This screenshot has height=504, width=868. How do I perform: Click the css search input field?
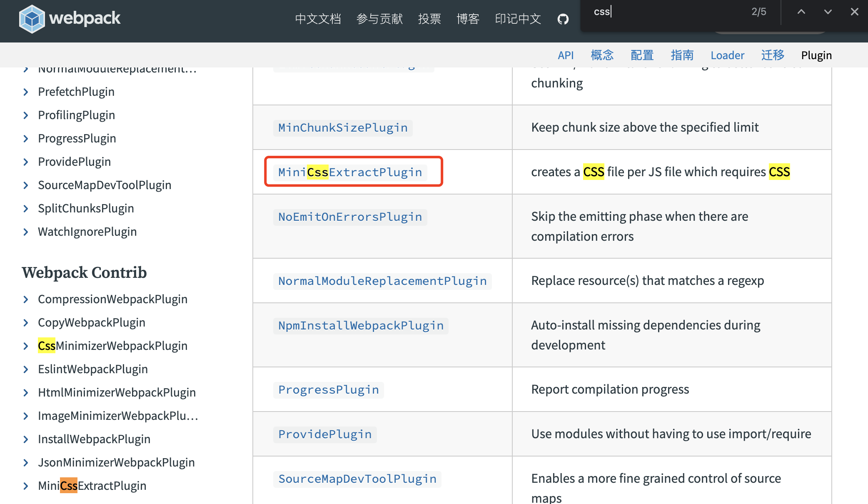coord(666,12)
